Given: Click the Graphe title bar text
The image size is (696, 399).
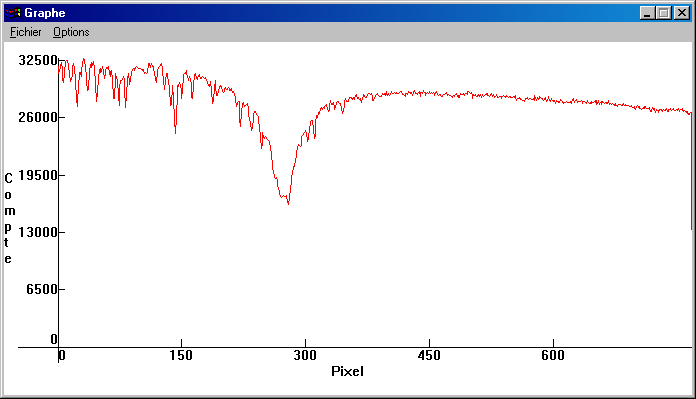Looking at the screenshot, I should tap(45, 13).
